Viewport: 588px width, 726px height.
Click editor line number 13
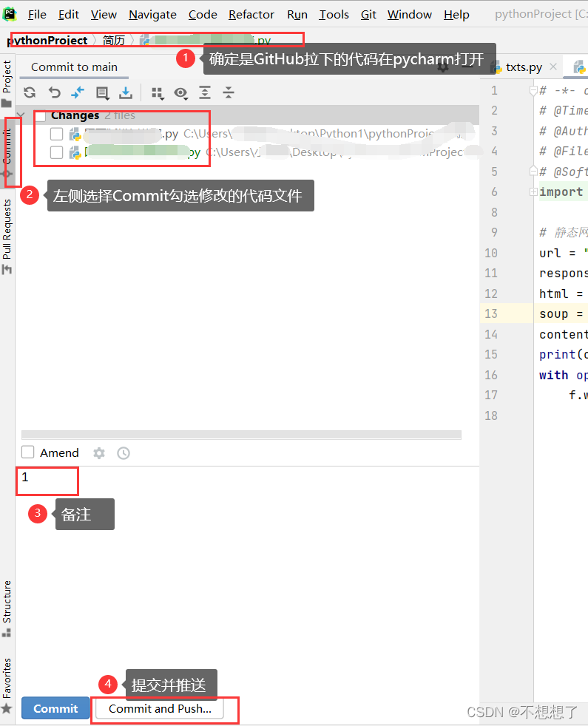coord(491,314)
